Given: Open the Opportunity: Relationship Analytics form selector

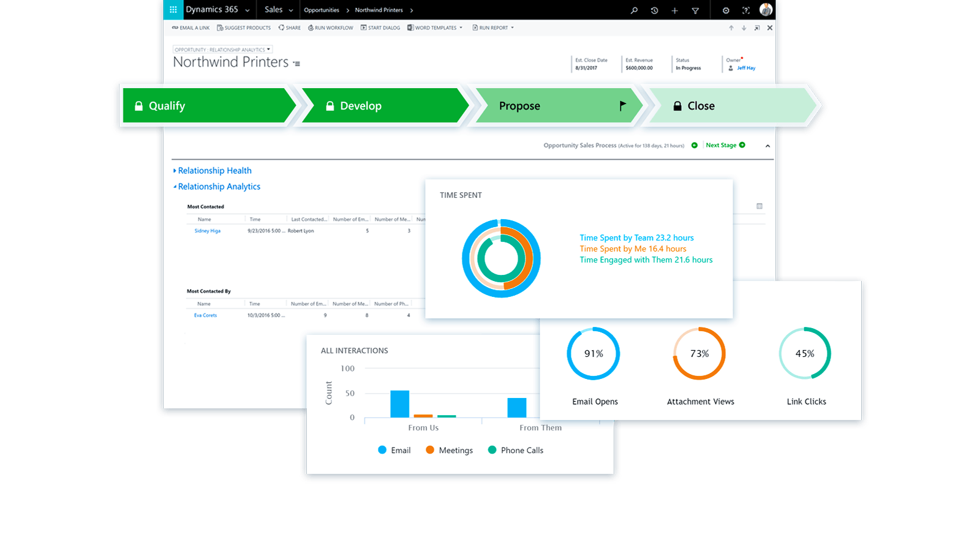Looking at the screenshot, I should (x=222, y=50).
